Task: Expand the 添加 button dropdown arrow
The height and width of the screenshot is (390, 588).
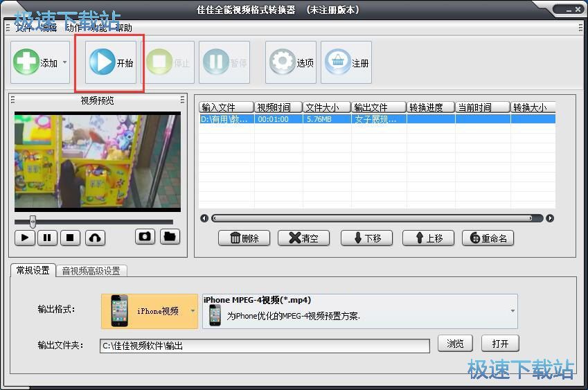Action: (65, 62)
